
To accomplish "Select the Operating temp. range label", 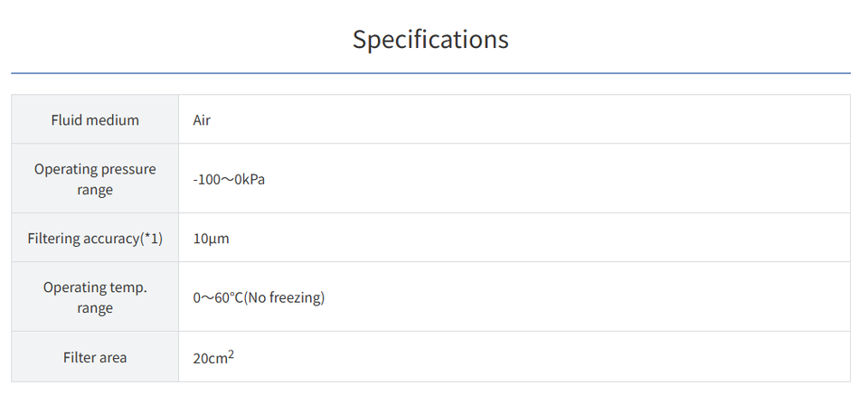I will point(95,297).
